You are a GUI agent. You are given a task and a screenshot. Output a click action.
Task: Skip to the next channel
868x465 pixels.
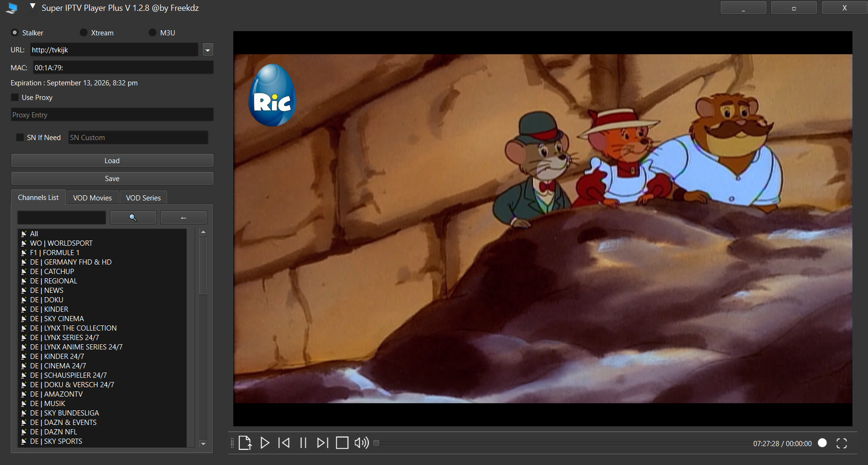(322, 443)
